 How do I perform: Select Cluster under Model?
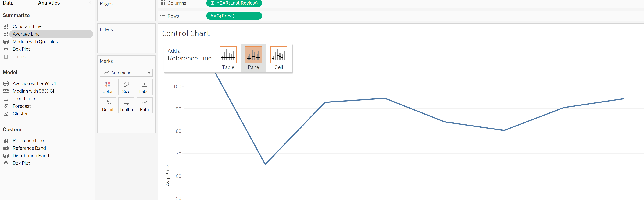click(20, 114)
